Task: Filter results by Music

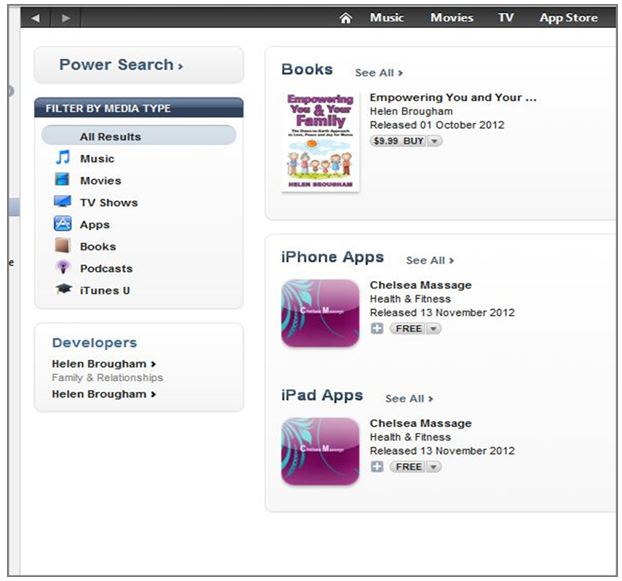Action: (97, 159)
